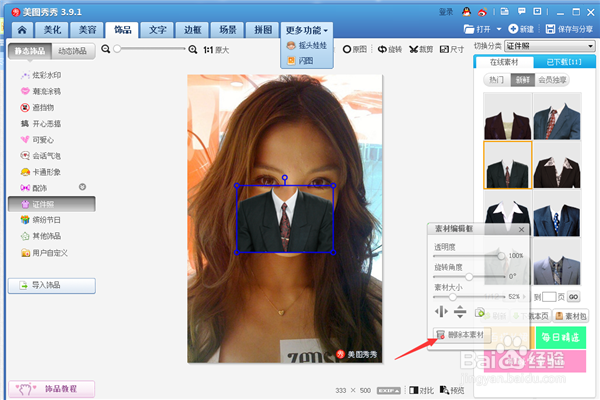Click the zoom slider handle
The width and height of the screenshot is (600, 400).
coord(117,49)
